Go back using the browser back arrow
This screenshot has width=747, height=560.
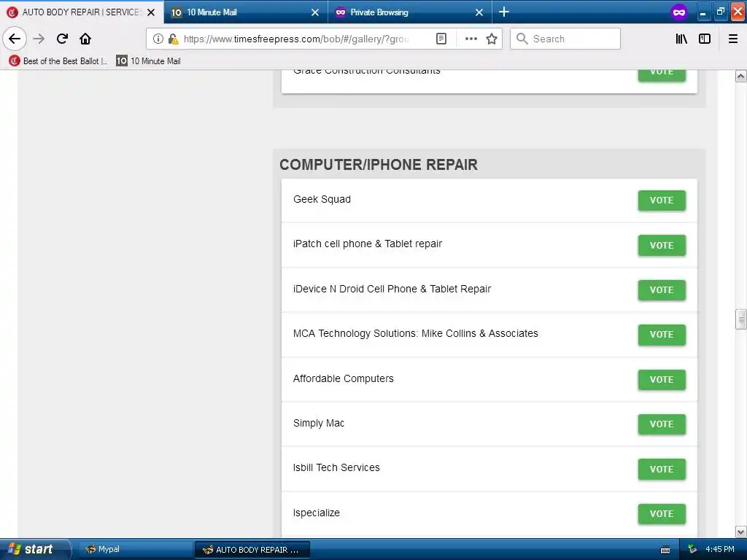(15, 39)
